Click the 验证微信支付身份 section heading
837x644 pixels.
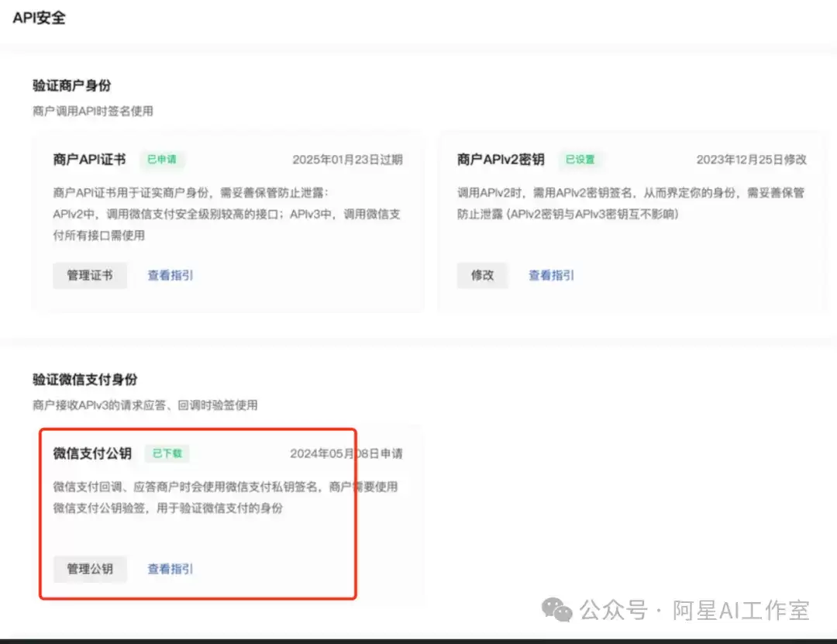pos(85,380)
